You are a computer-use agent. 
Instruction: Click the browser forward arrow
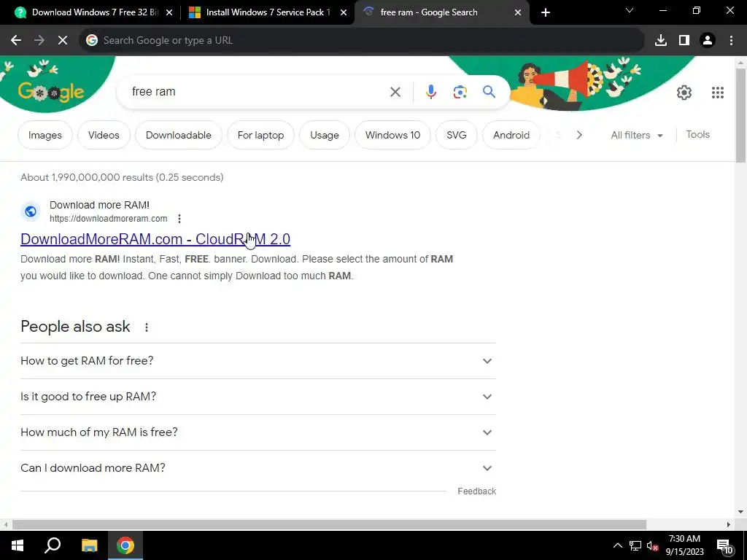tap(39, 41)
